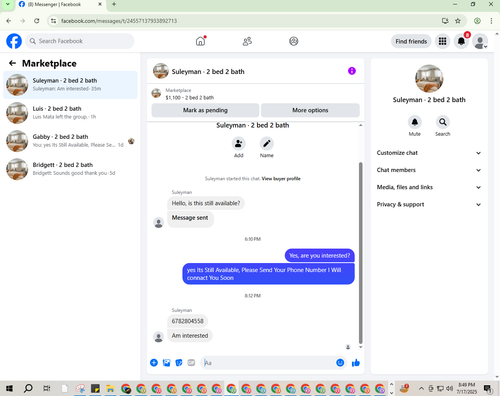
Task: Select the Messenger | Facebook browser tab
Action: point(60,5)
